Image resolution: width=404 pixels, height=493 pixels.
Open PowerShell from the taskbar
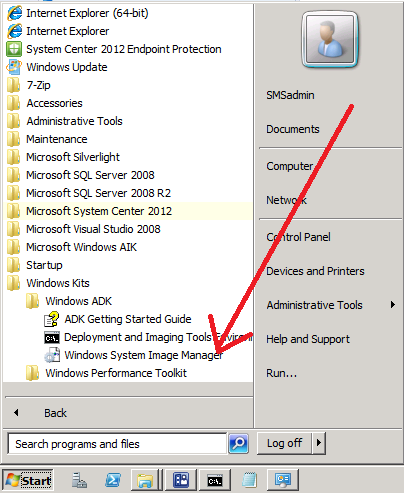[113, 480]
